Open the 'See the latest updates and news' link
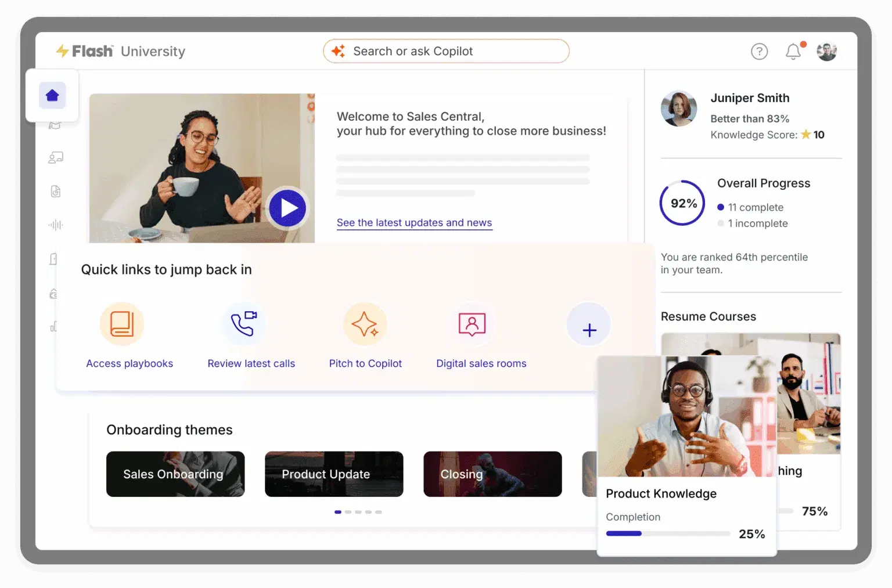 [x=414, y=222]
